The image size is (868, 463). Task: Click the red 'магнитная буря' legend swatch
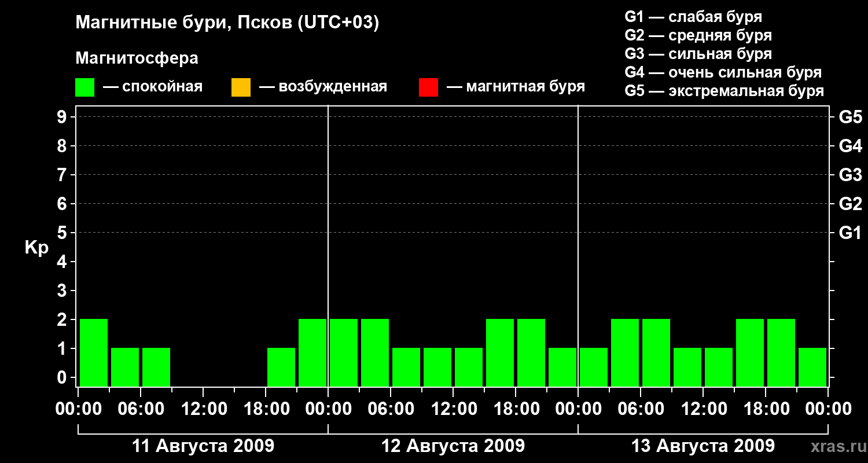tap(428, 87)
